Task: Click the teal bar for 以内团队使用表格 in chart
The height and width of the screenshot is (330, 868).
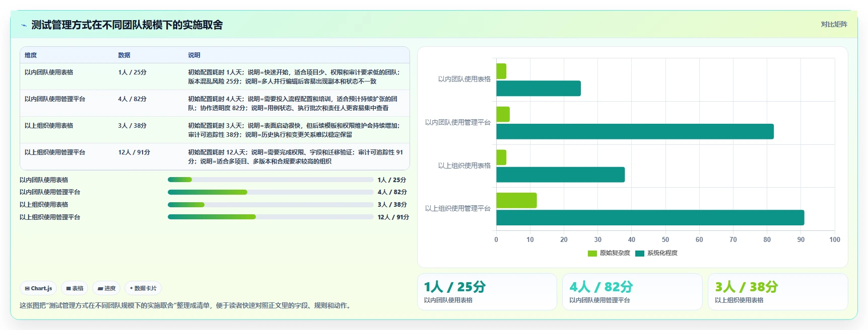Action: 539,89
